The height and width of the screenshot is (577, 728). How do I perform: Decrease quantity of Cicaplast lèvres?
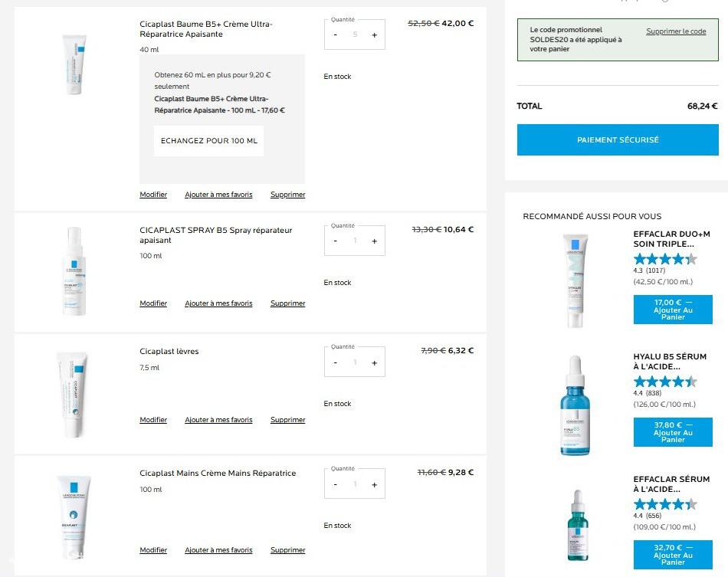point(336,363)
